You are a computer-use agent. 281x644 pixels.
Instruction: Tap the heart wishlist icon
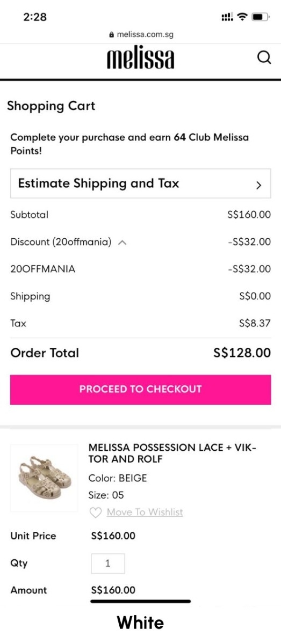click(x=95, y=513)
